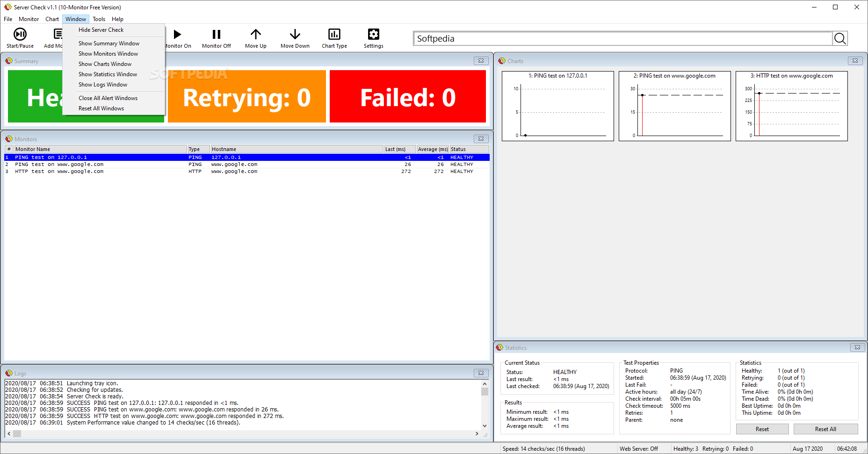Click the Summary panel title icon
The image size is (868, 454).
pos(9,61)
